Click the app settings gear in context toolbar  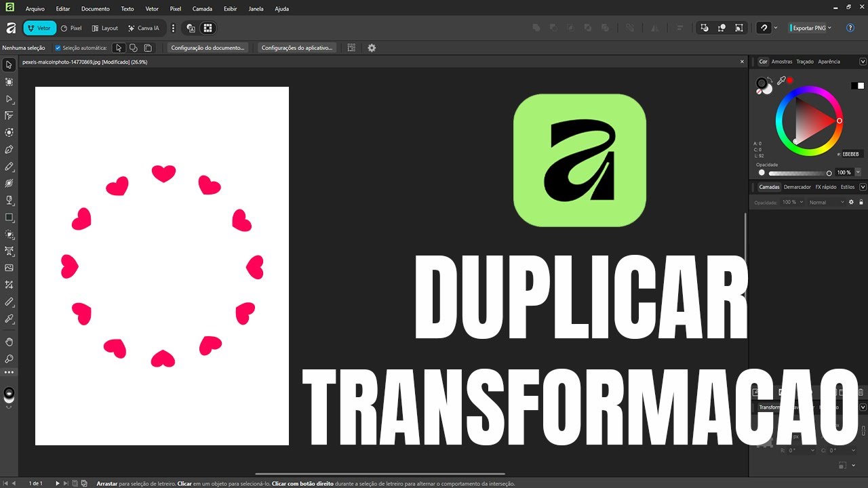click(372, 48)
